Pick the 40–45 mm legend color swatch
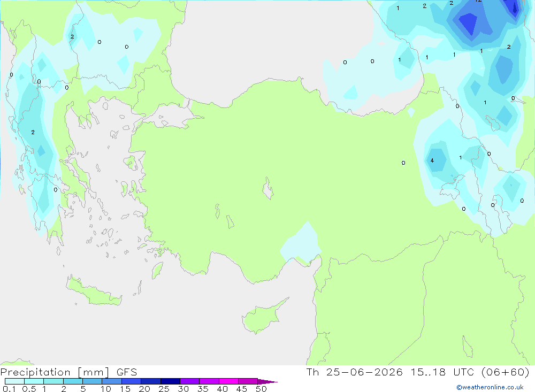535x392 pixels. 228,381
